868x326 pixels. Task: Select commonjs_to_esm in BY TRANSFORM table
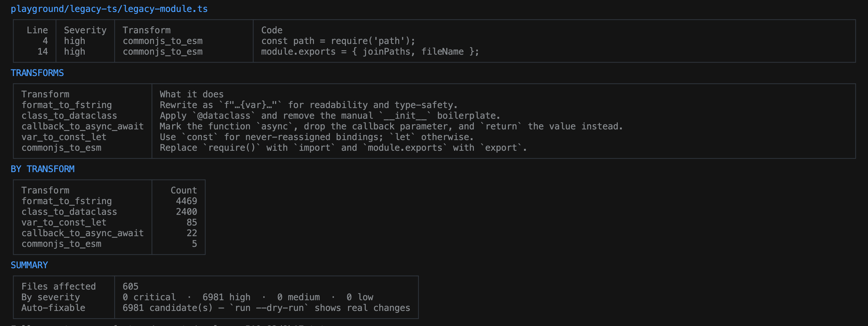coord(61,244)
